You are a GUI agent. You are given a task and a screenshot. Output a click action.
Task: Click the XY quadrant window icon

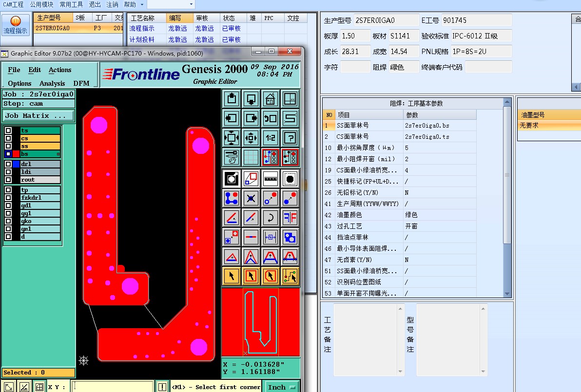pos(290,99)
